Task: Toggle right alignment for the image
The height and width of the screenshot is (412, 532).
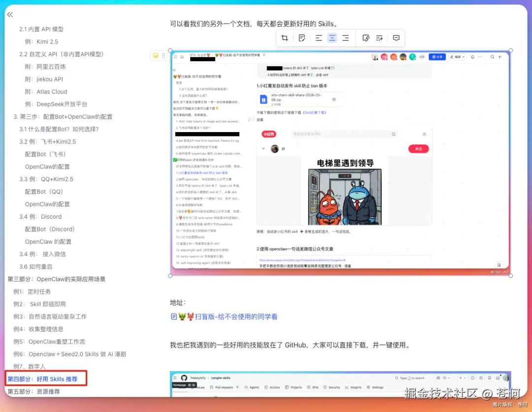Action: 346,37
